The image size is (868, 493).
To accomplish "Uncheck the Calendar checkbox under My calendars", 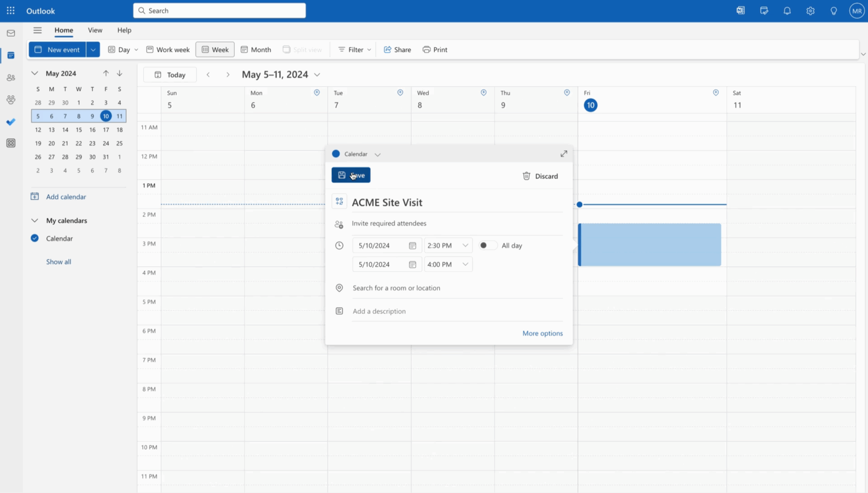I will pos(35,238).
